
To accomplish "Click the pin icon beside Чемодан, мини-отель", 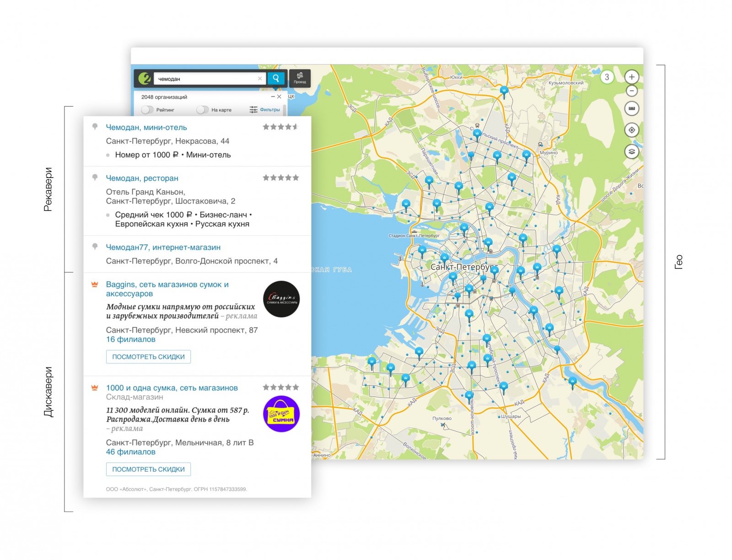I will [95, 127].
